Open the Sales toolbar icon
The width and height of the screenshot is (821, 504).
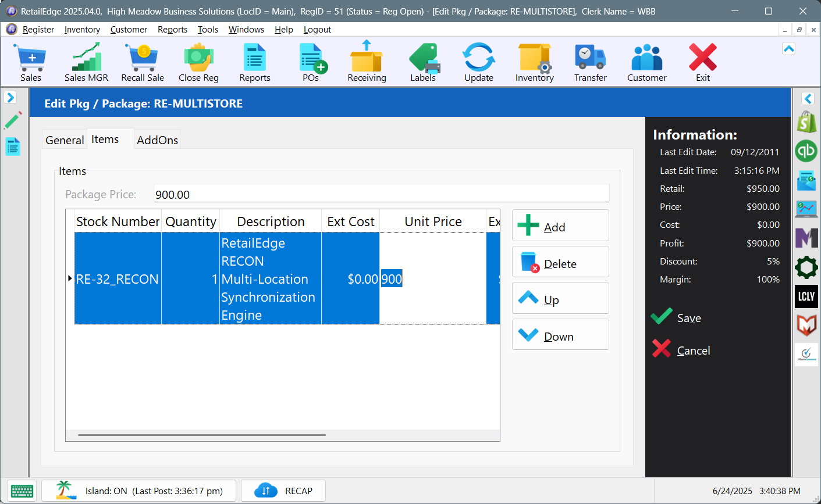pyautogui.click(x=31, y=62)
